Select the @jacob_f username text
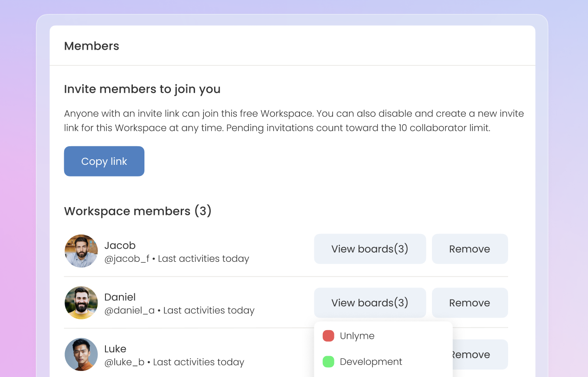The height and width of the screenshot is (377, 588). coord(127,259)
